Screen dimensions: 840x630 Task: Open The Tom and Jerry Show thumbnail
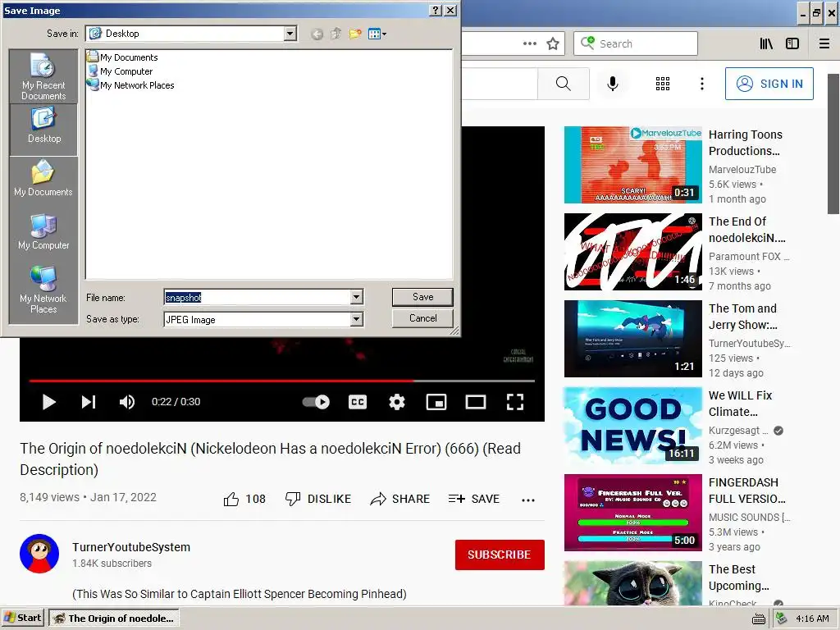click(632, 339)
